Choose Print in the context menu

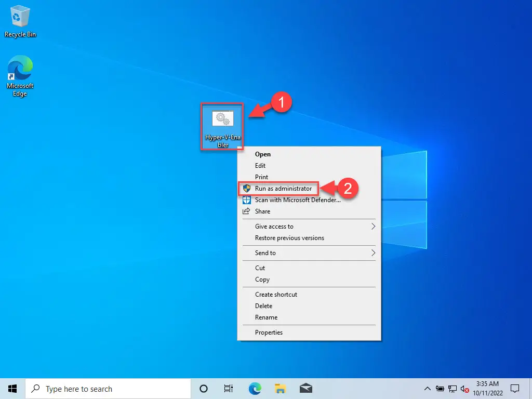(x=309, y=177)
